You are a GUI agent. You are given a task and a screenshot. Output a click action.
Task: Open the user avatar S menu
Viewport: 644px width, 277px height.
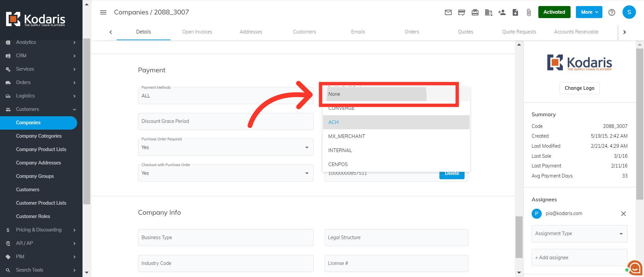click(x=629, y=12)
